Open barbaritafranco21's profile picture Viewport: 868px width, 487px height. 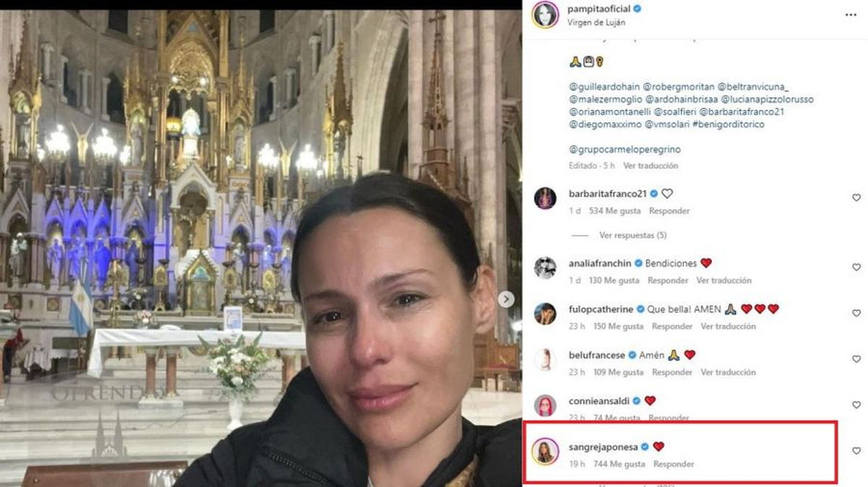[545, 198]
